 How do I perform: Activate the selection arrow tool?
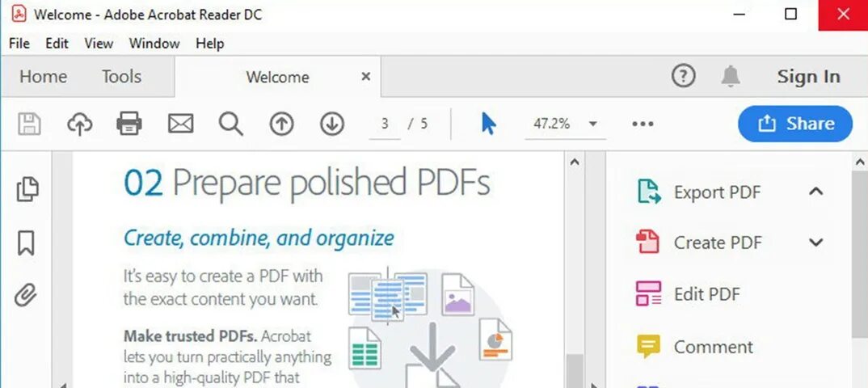tap(488, 124)
